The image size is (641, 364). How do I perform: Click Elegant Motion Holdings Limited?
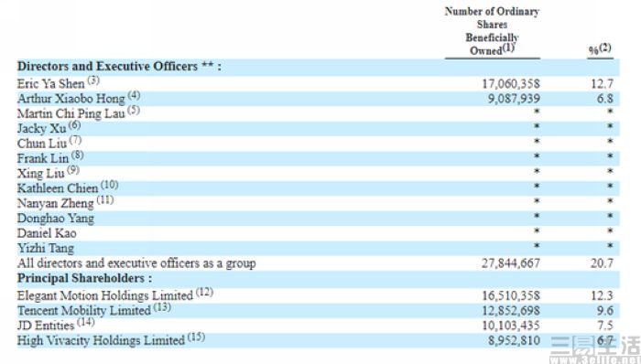coord(105,295)
